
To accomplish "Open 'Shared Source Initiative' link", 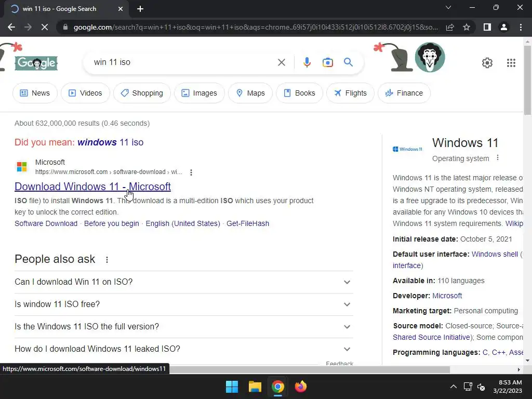I will click(431, 337).
